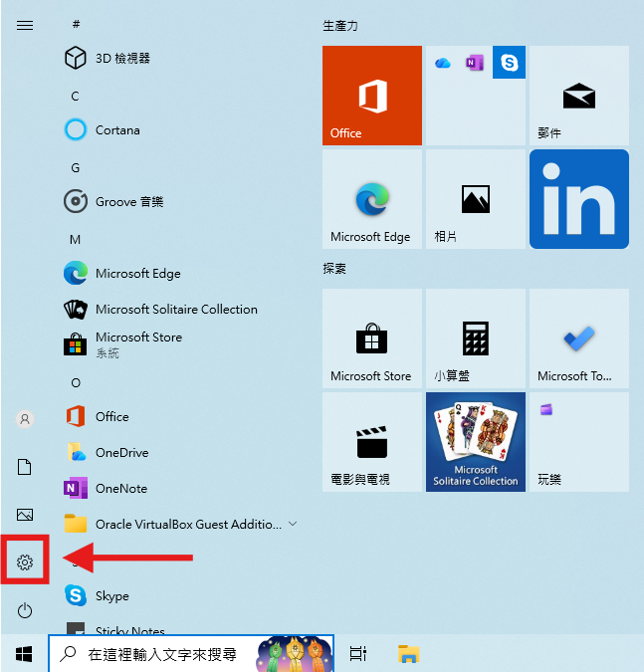Click the OneNote small tile in group

click(475, 63)
